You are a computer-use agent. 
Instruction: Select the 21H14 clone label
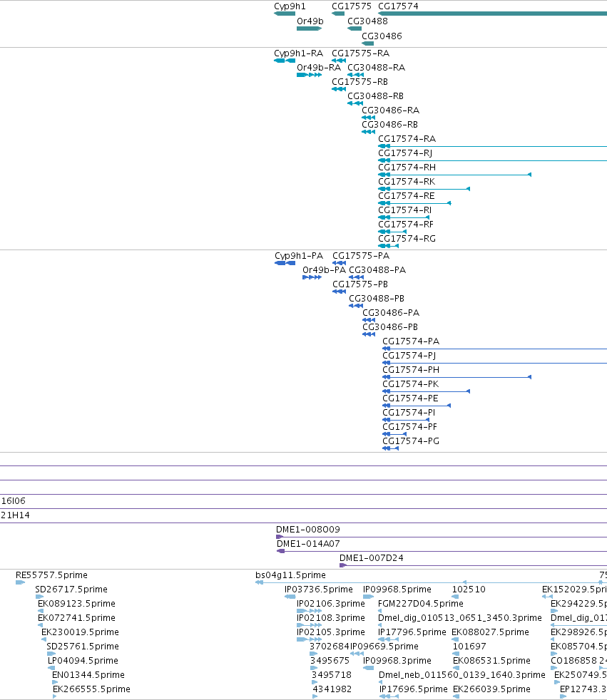tap(15, 515)
